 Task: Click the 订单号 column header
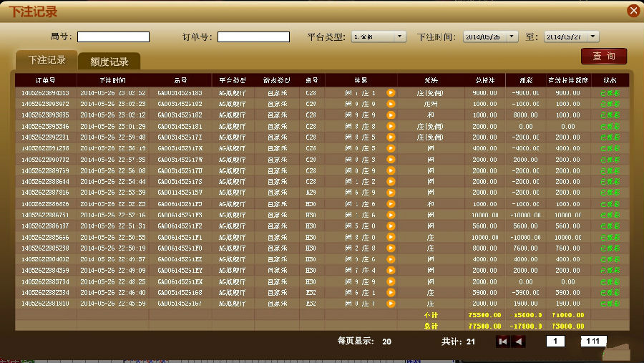[x=46, y=80]
